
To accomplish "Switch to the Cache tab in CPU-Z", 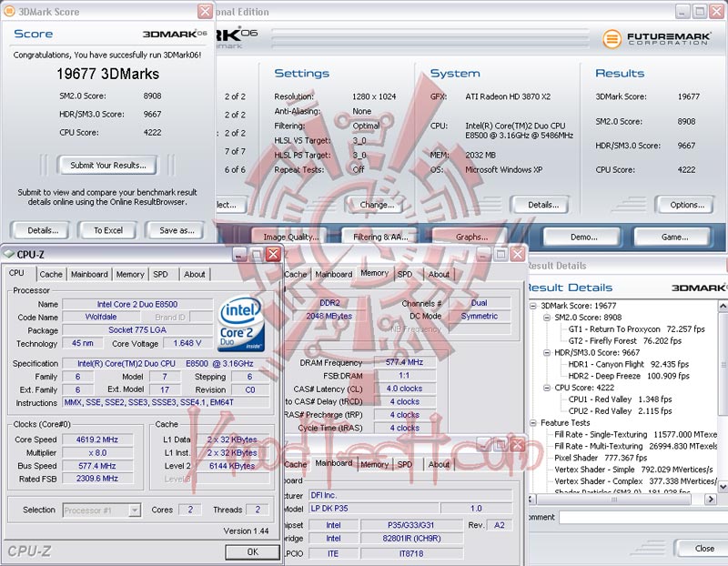I will pos(51,275).
